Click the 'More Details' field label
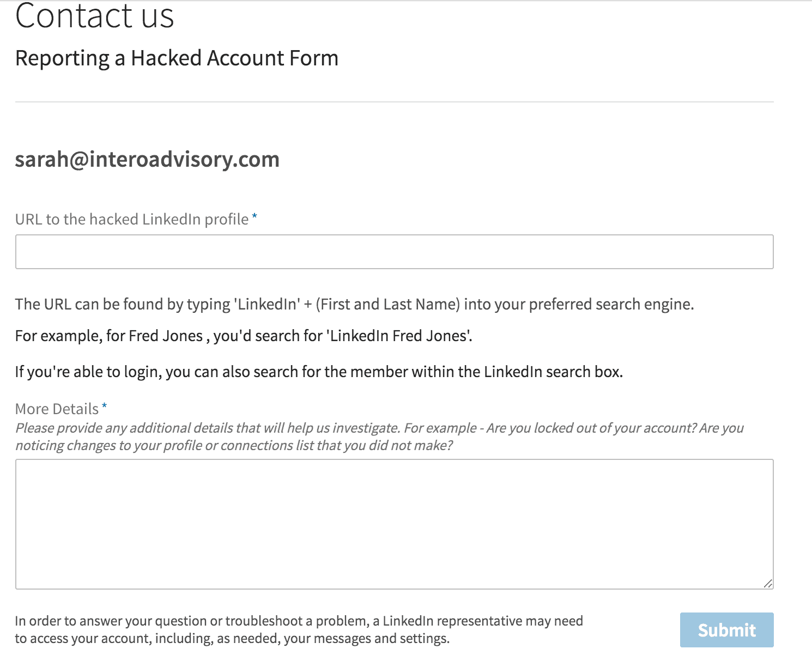The image size is (812, 655). (57, 409)
